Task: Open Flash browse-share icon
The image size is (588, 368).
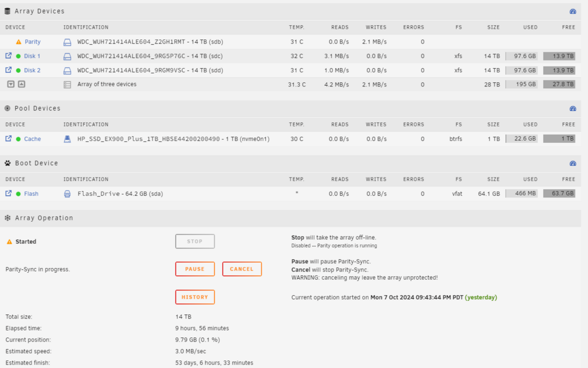Action: pyautogui.click(x=8, y=193)
